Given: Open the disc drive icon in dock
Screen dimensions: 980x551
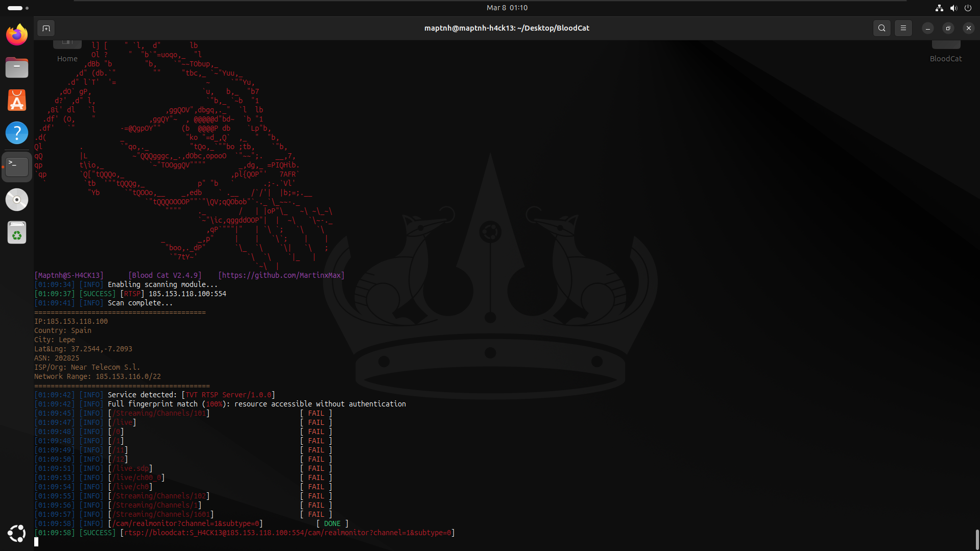Looking at the screenshot, I should pyautogui.click(x=17, y=200).
